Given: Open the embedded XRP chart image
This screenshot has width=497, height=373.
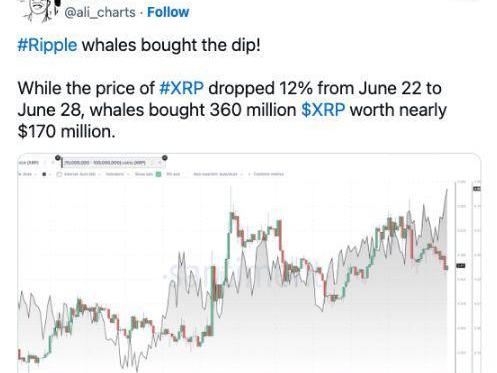Looking at the screenshot, I should pyautogui.click(x=249, y=263).
